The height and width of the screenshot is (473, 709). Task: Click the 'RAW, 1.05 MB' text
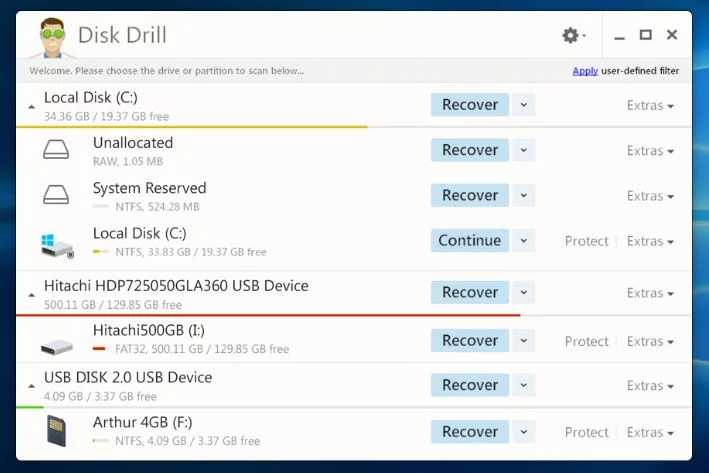click(x=128, y=161)
